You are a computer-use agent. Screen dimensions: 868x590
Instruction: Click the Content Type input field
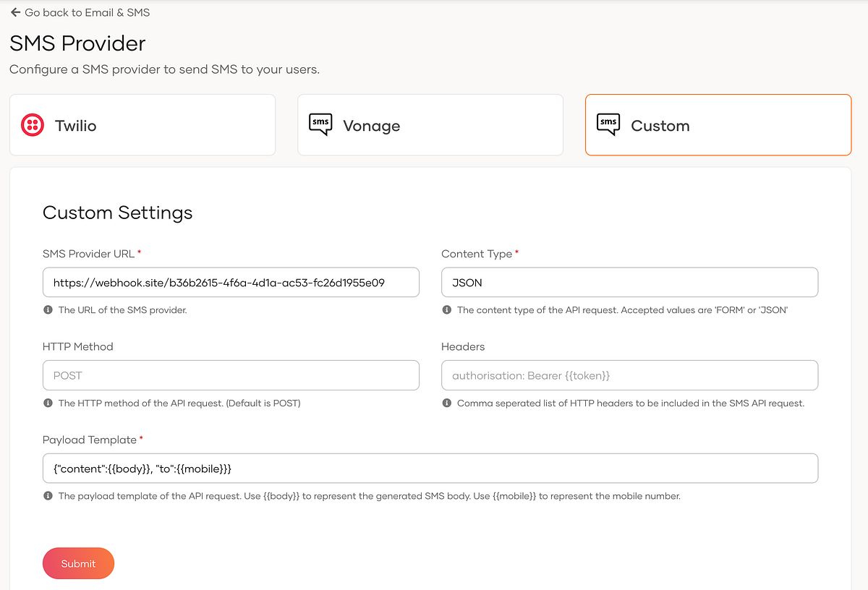pyautogui.click(x=629, y=283)
